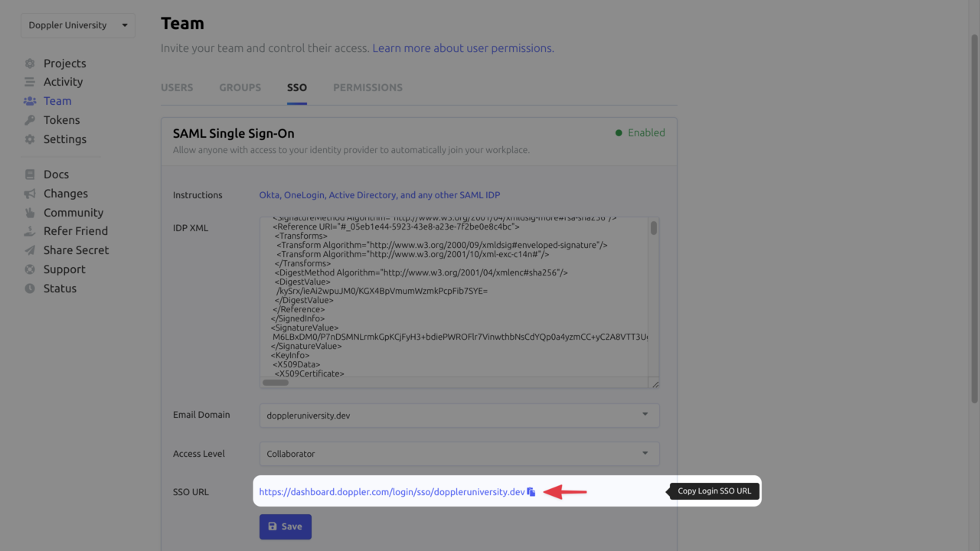Click the Changes megaphone icon in sidebar
This screenshot has width=980, height=551.
30,194
